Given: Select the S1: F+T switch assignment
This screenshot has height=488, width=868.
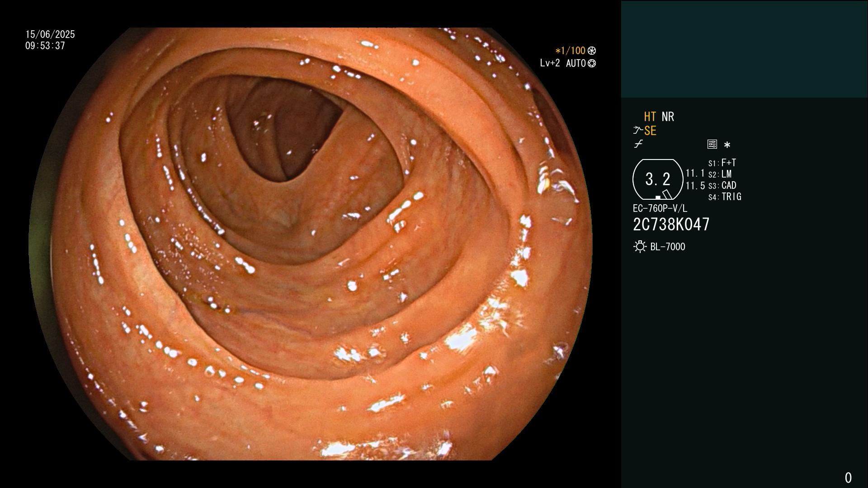Looking at the screenshot, I should [722, 163].
